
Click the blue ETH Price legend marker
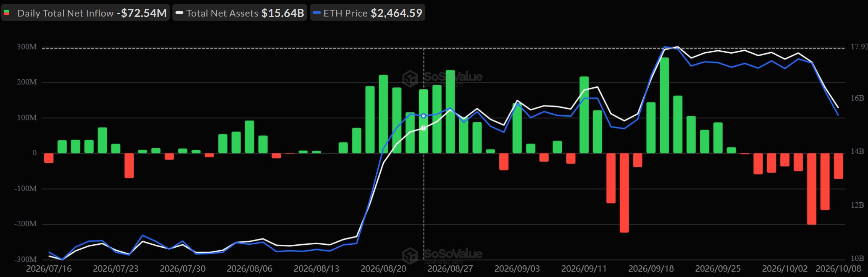point(317,13)
